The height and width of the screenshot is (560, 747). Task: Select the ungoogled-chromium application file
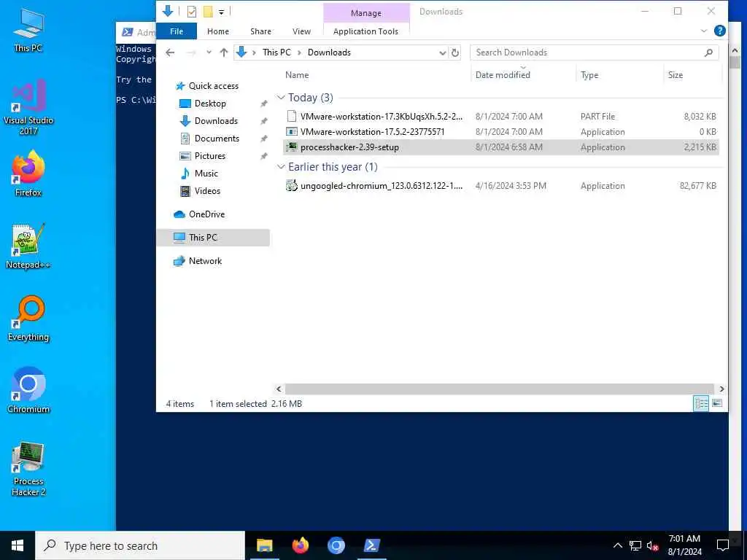(500, 186)
